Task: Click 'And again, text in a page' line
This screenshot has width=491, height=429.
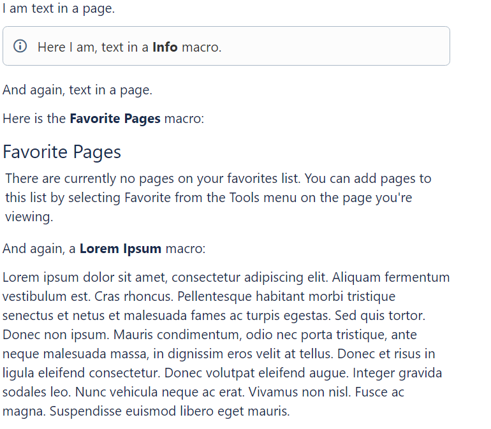Action: pyautogui.click(x=77, y=90)
